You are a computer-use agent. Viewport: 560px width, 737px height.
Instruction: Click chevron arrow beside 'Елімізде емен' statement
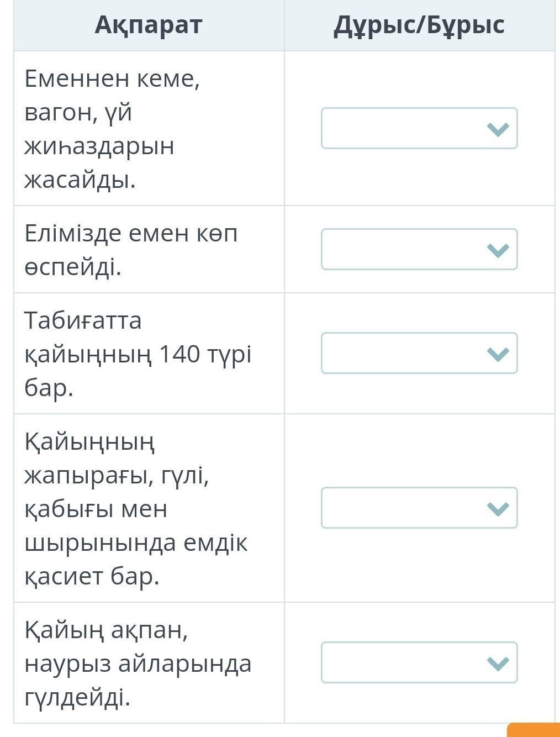498,250
